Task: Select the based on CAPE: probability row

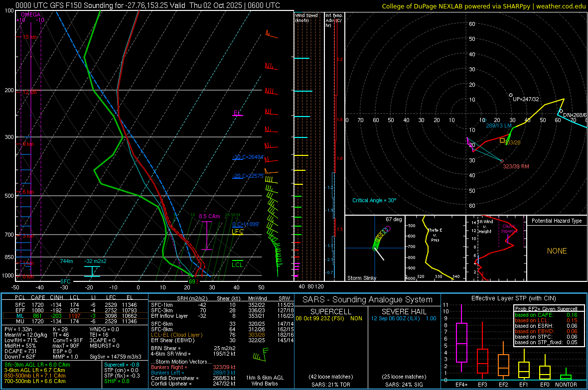Action: [546, 315]
